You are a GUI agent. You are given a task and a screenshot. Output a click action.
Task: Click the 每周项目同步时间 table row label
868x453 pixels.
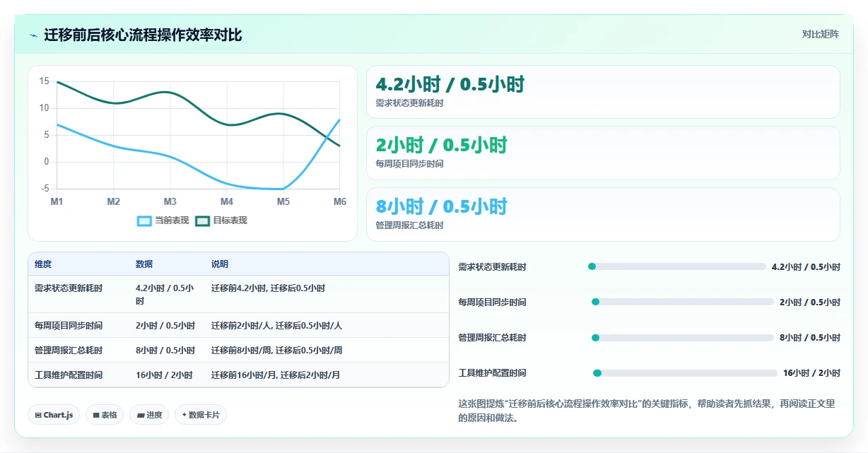[x=69, y=326]
